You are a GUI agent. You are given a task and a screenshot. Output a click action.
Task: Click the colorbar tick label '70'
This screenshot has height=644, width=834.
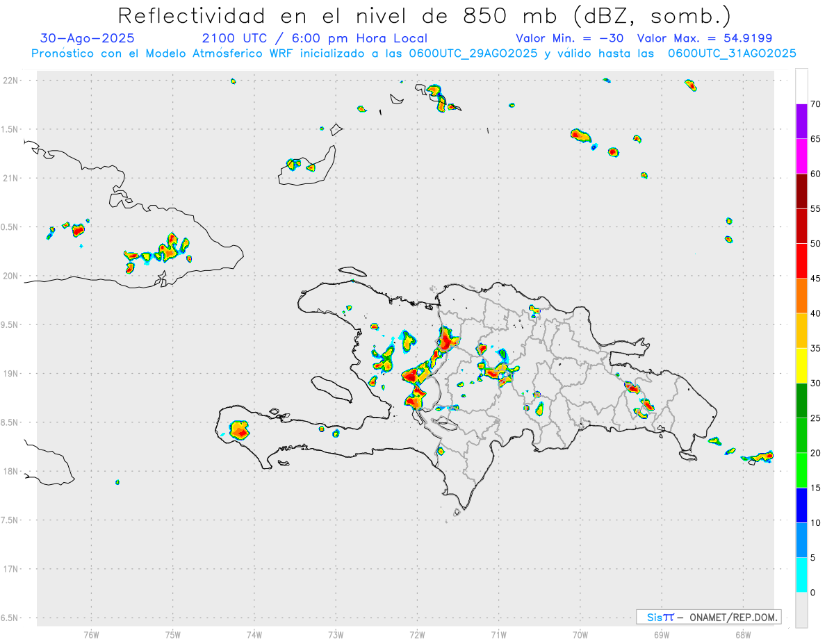tap(815, 104)
